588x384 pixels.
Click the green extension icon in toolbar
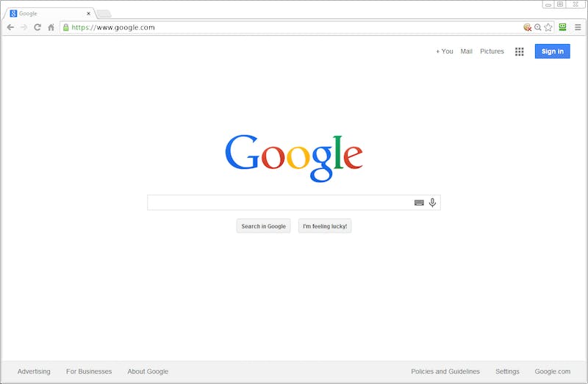click(x=562, y=27)
